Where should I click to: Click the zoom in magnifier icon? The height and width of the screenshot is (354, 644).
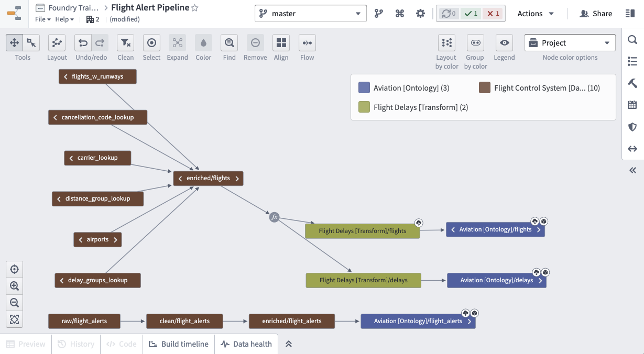point(14,286)
